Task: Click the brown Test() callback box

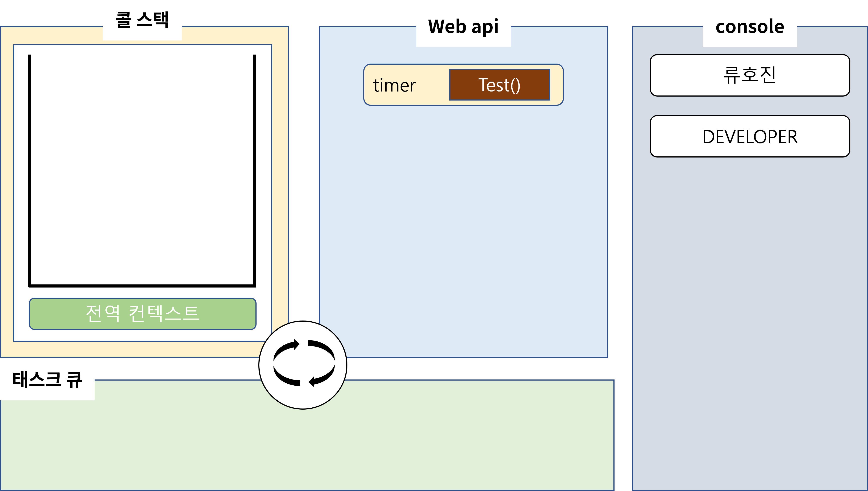Action: [x=499, y=85]
